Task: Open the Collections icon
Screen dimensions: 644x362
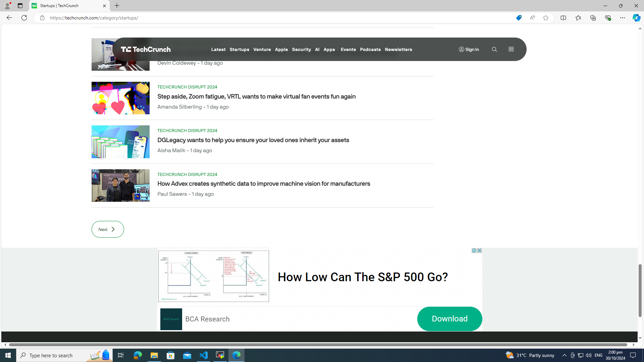Action: pos(593,18)
